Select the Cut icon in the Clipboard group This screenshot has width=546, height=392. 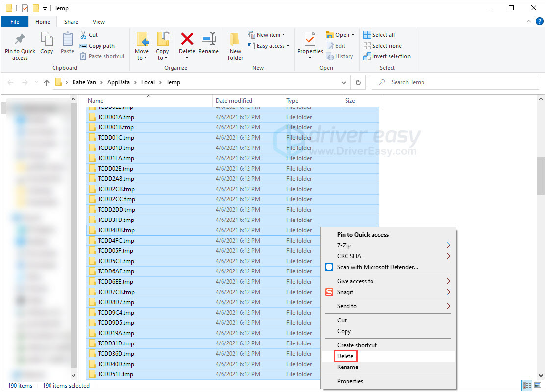click(x=89, y=35)
